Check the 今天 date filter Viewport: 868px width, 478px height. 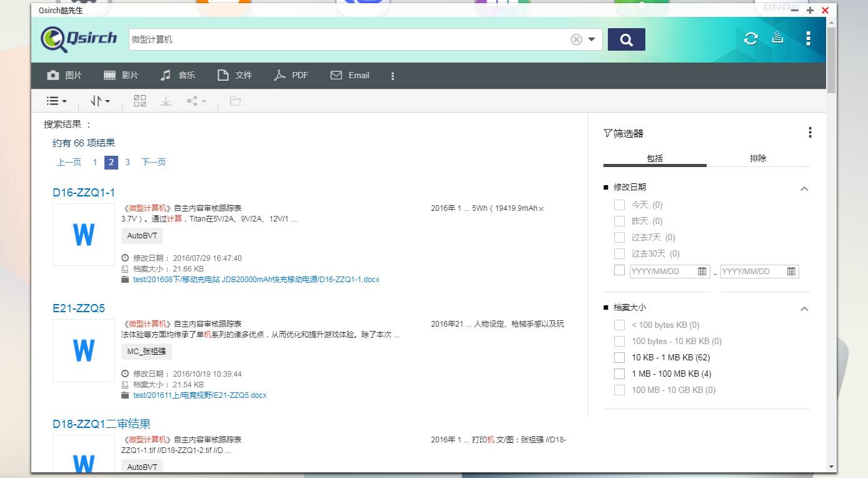pos(619,205)
